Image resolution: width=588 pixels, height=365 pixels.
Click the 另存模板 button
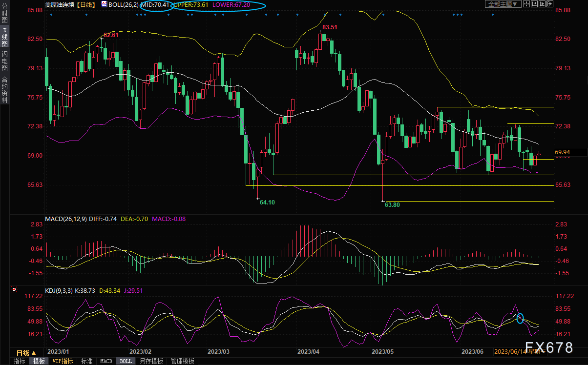[x=151, y=361]
